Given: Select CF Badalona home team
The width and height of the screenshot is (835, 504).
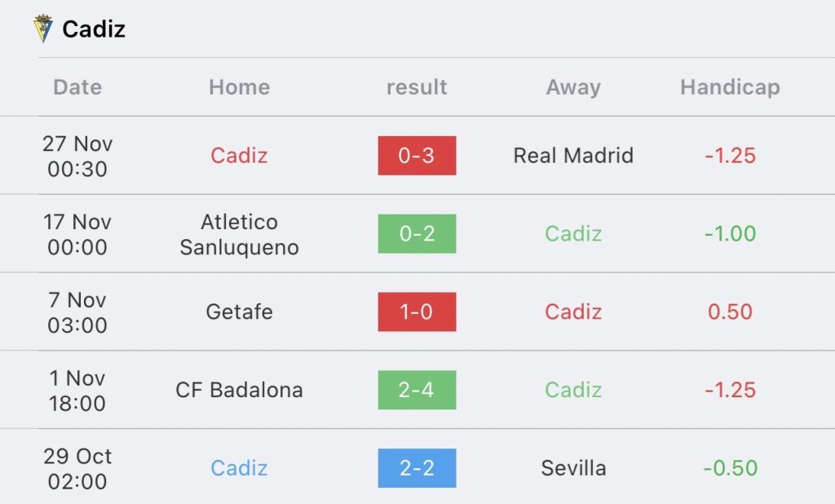Looking at the screenshot, I should pyautogui.click(x=239, y=390).
